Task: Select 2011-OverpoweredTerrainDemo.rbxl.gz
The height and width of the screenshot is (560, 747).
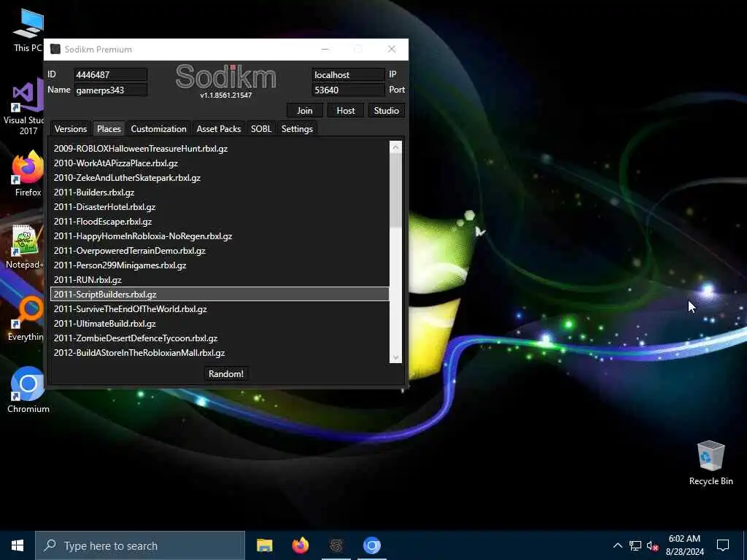Action: (x=220, y=251)
